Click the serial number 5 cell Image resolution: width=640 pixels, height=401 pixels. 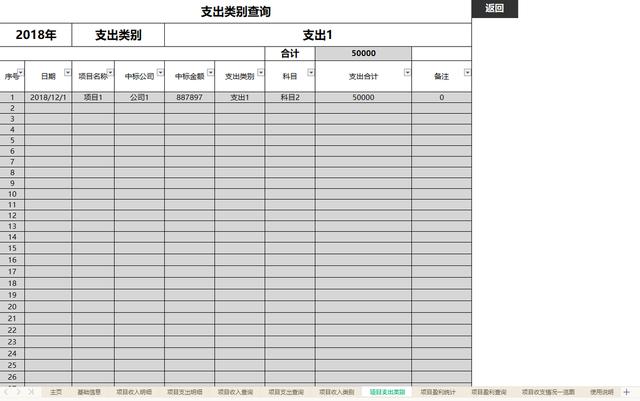12,140
